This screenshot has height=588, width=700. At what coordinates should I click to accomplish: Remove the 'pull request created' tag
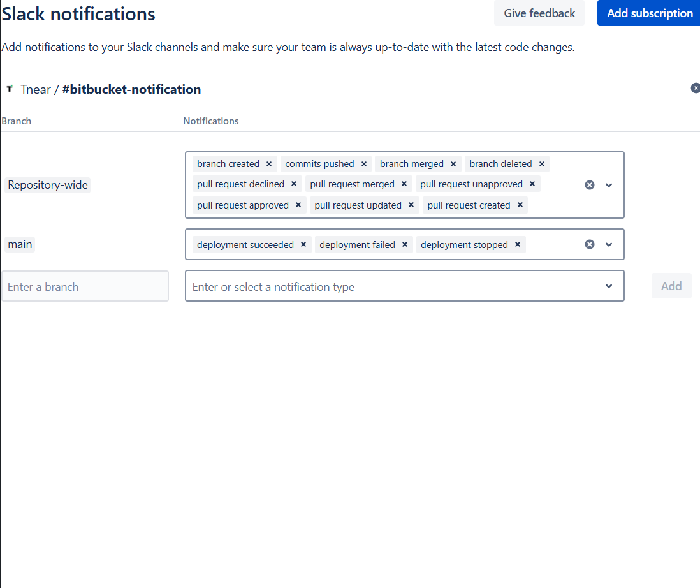coord(520,205)
